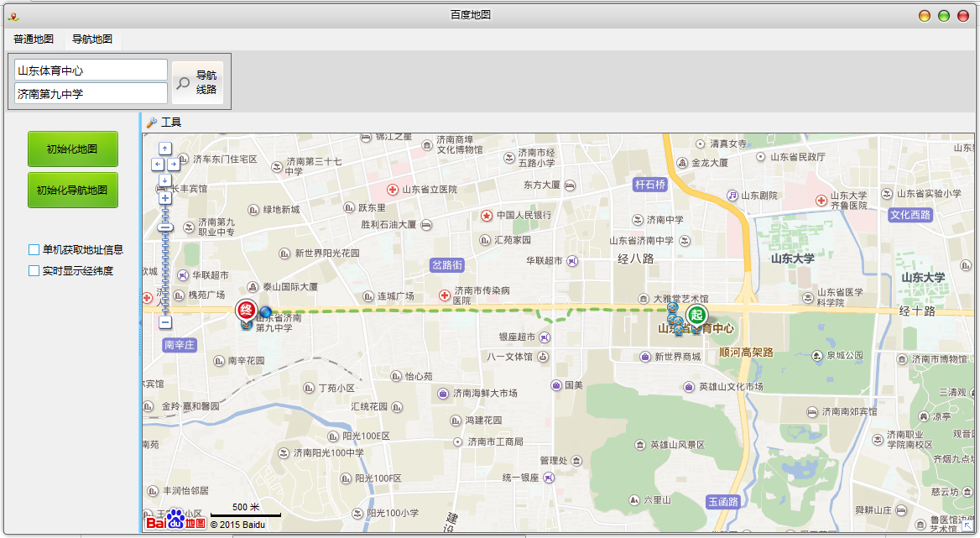Switch to 导航地图 tab
980x538 pixels.
point(92,39)
